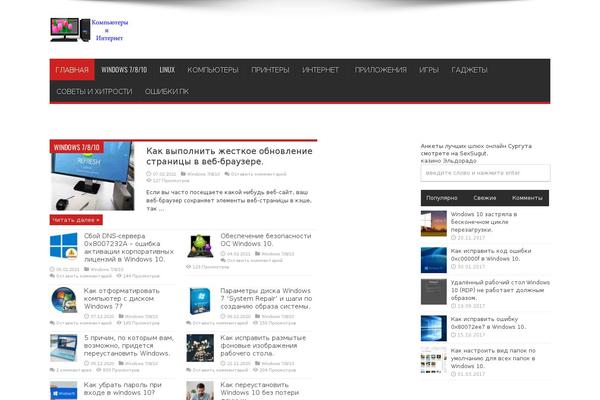Open the ГАДЖЕТЫ menu item
600x400 pixels.
pyautogui.click(x=469, y=70)
